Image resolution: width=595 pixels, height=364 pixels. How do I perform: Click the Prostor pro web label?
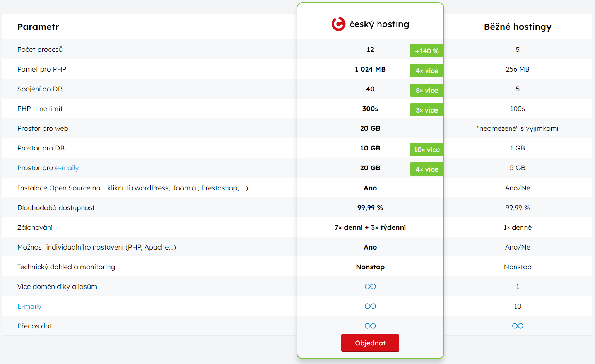point(43,128)
